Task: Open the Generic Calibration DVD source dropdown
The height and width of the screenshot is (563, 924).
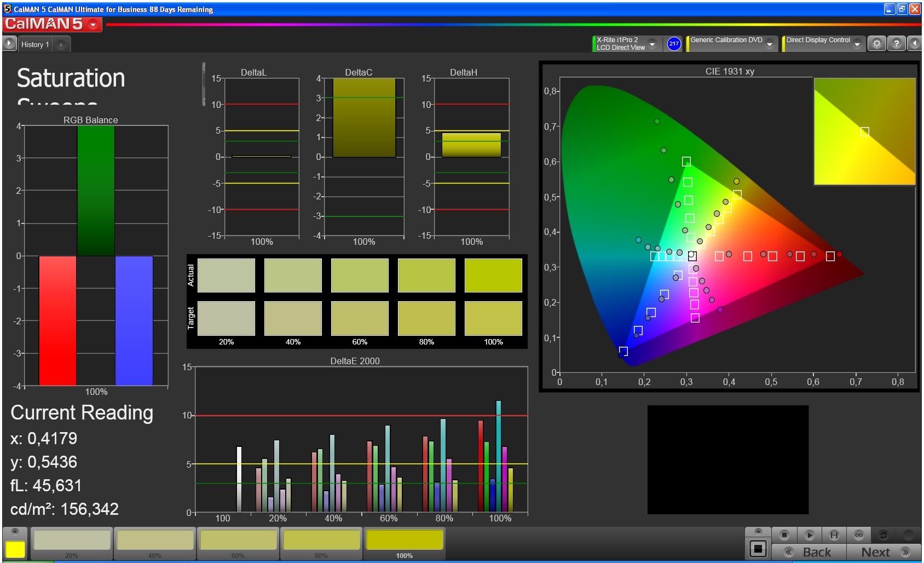Action: coord(770,44)
